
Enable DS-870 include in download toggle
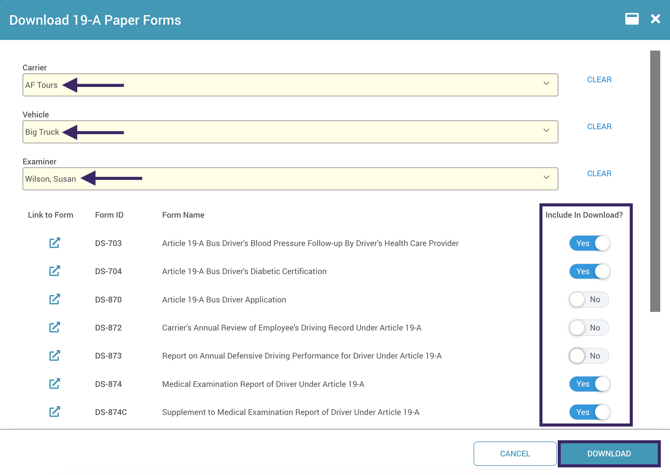[589, 299]
